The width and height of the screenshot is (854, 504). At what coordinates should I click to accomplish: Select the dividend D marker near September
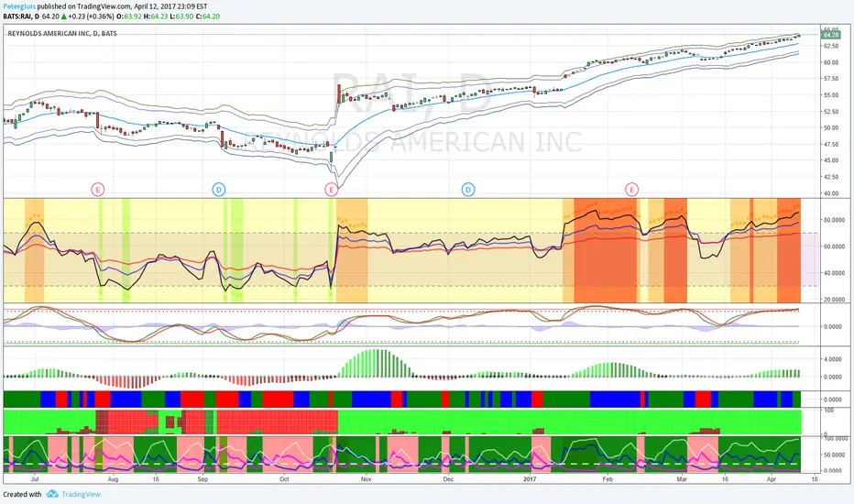coord(218,190)
